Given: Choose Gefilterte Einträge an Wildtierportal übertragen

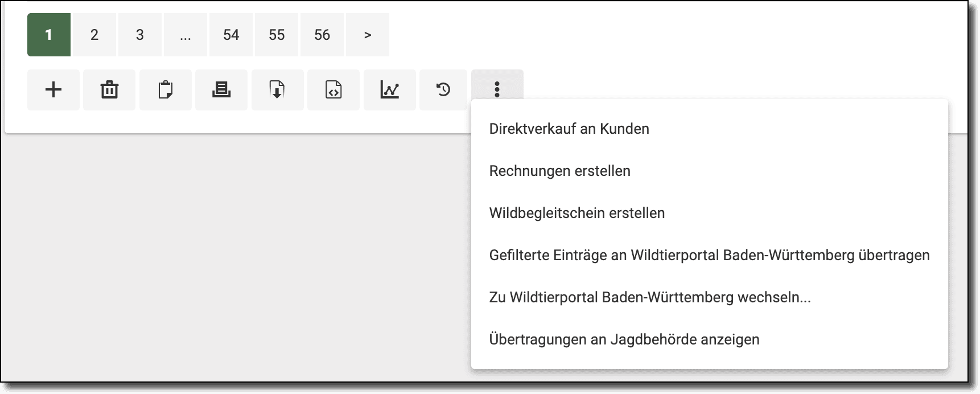Looking at the screenshot, I should pos(709,255).
